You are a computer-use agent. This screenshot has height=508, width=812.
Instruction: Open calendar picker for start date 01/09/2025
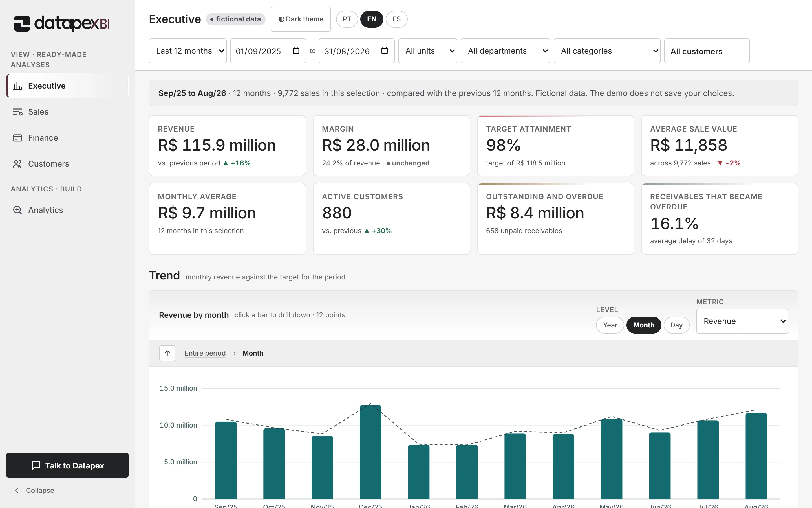296,51
